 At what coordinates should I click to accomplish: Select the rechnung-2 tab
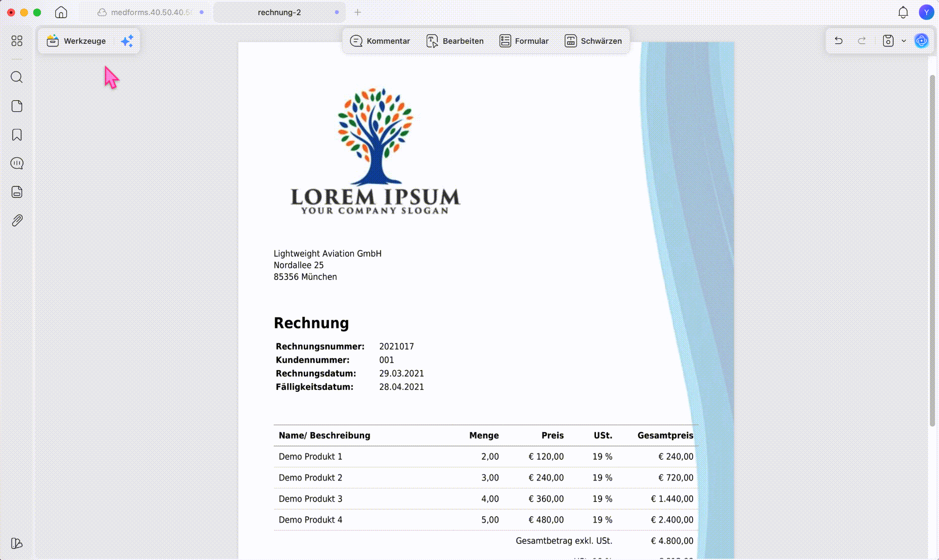(x=279, y=12)
